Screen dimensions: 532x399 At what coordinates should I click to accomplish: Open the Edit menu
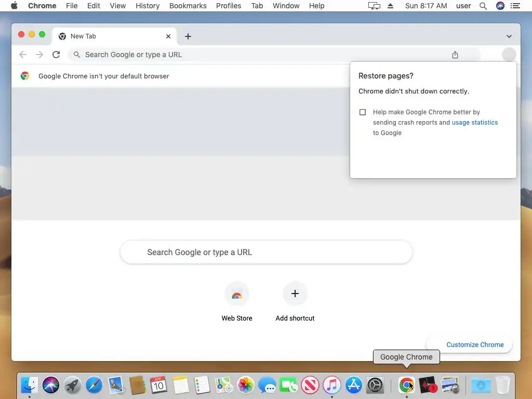(94, 6)
